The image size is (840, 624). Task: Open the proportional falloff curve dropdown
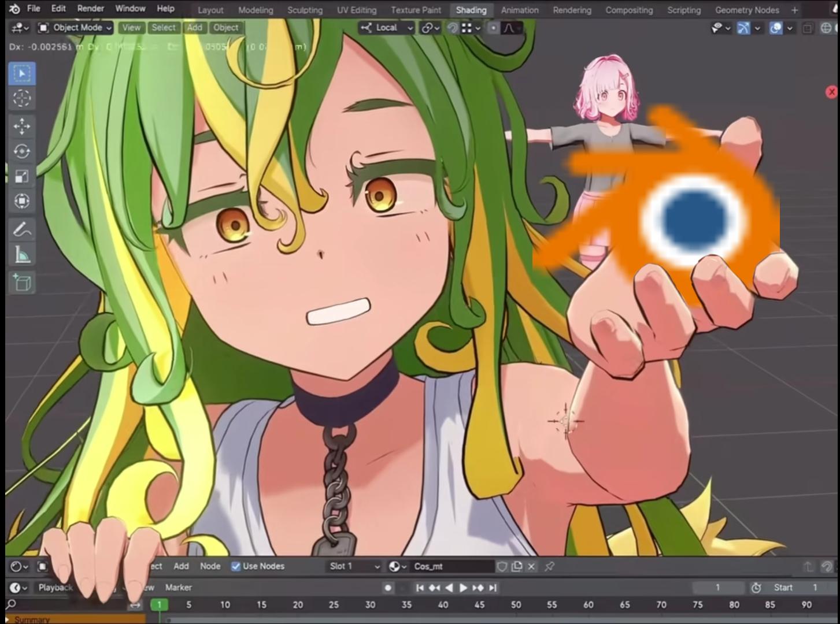(x=512, y=28)
